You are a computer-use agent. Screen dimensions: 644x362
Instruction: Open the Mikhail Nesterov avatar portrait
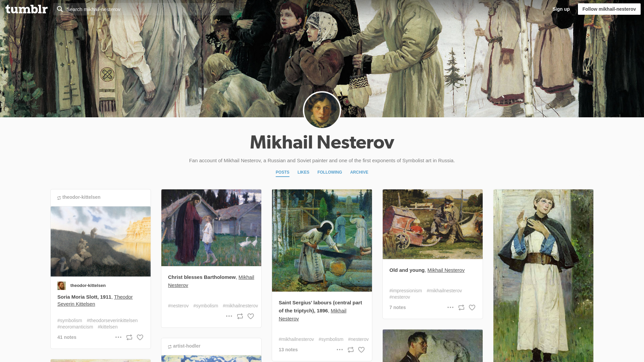point(322,110)
